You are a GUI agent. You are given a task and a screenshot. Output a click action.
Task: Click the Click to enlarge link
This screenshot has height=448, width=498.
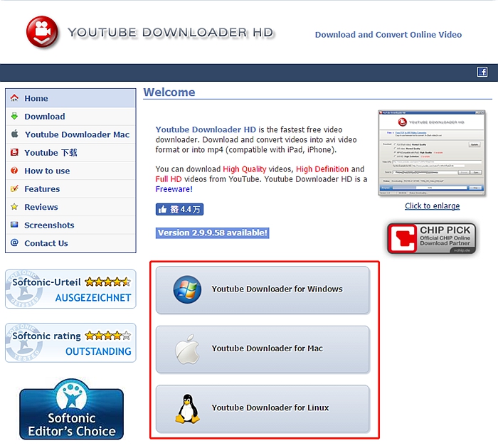tap(432, 206)
